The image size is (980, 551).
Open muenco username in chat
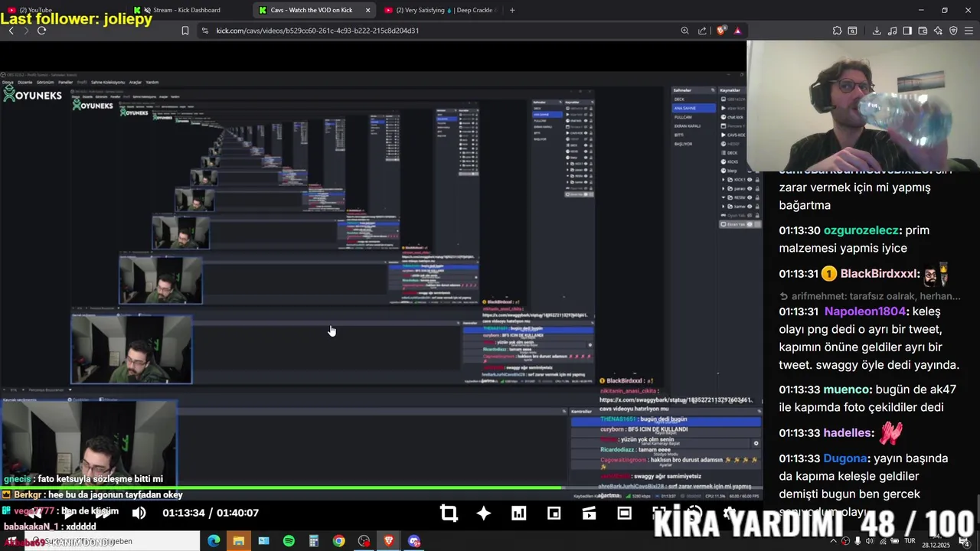click(x=846, y=389)
